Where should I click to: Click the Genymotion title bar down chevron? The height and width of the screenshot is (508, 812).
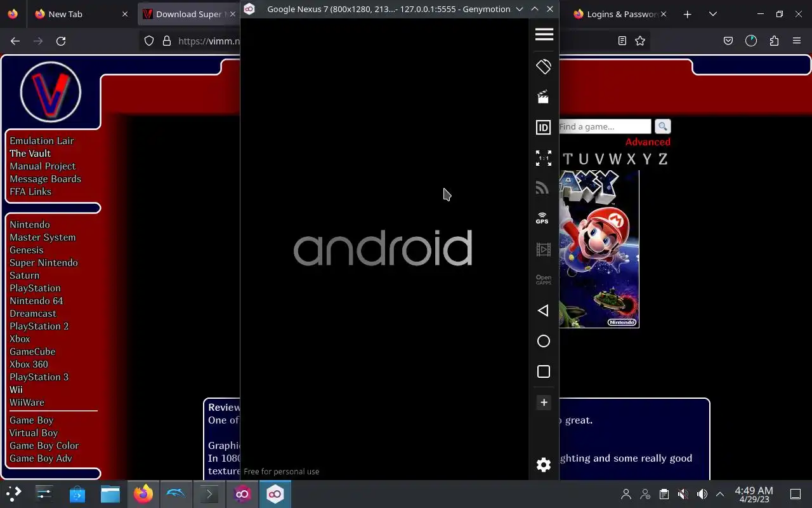(520, 9)
